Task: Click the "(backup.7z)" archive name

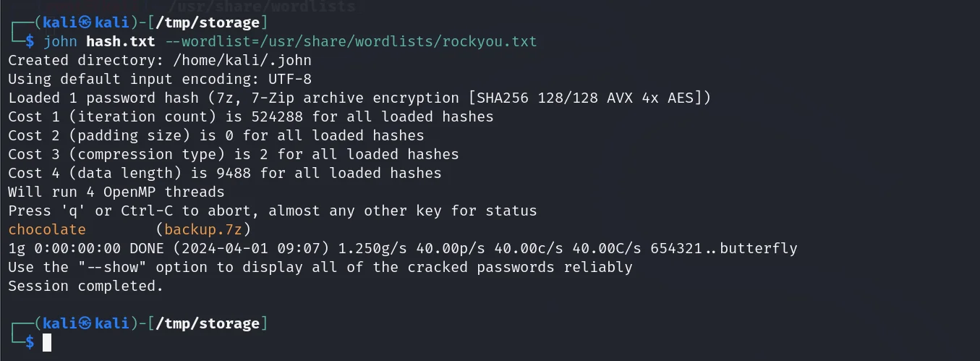Action: (x=203, y=230)
